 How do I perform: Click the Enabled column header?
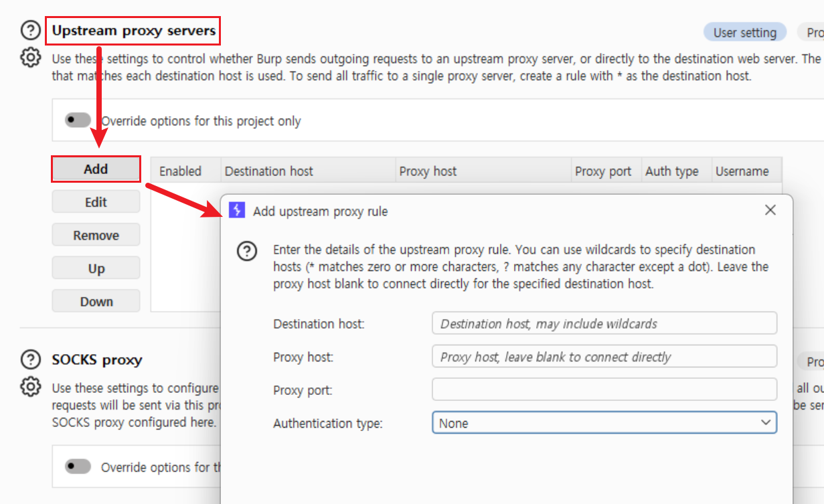[x=186, y=171]
